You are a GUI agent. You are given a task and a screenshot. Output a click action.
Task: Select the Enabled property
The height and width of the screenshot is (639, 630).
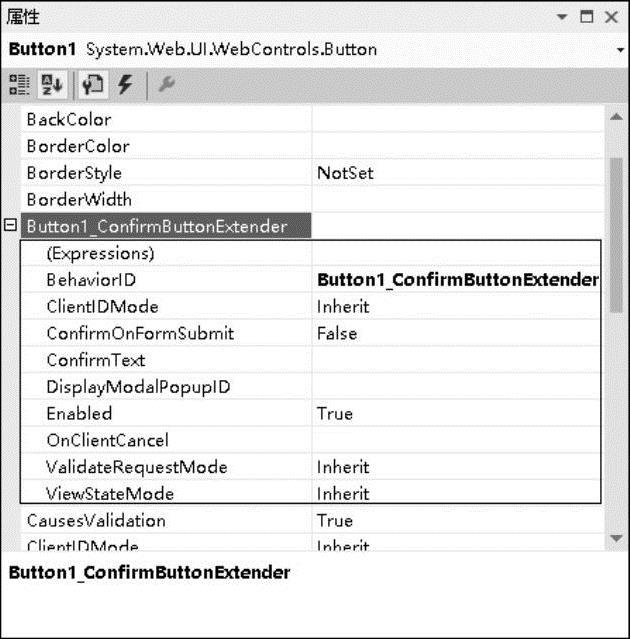tap(166, 414)
